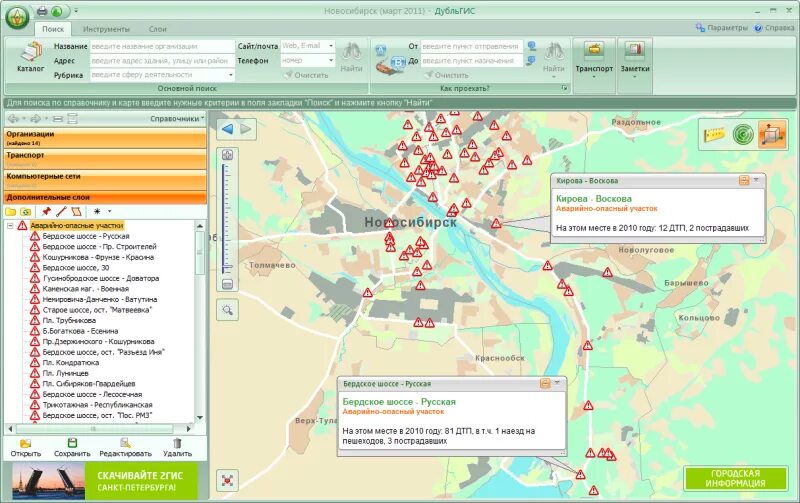The width and height of the screenshot is (800, 503).
Task: Click the green globe icon beside the print icon
Action: (57, 11)
